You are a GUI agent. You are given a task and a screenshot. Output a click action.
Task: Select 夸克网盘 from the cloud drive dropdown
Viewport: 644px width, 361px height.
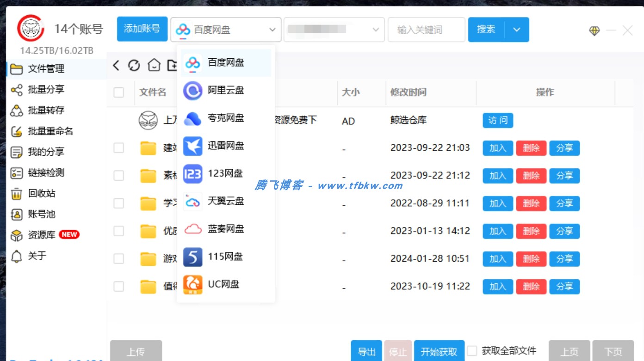click(x=226, y=118)
